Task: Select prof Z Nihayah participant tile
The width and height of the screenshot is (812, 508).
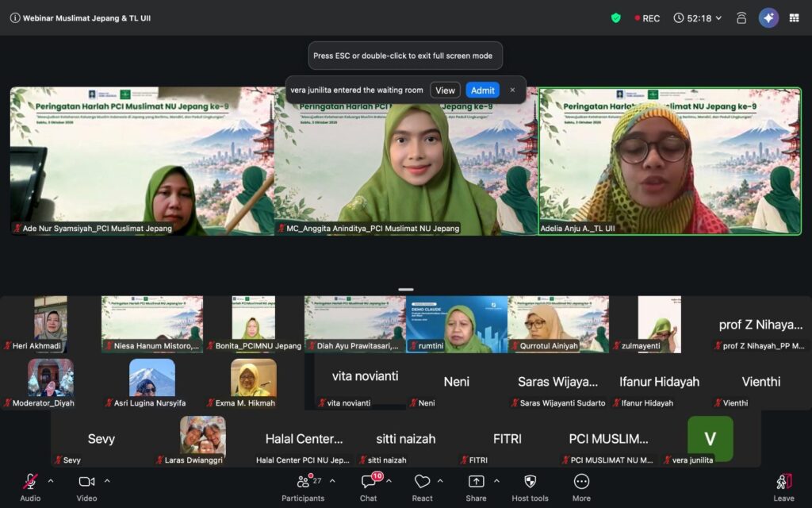Action: pyautogui.click(x=760, y=325)
